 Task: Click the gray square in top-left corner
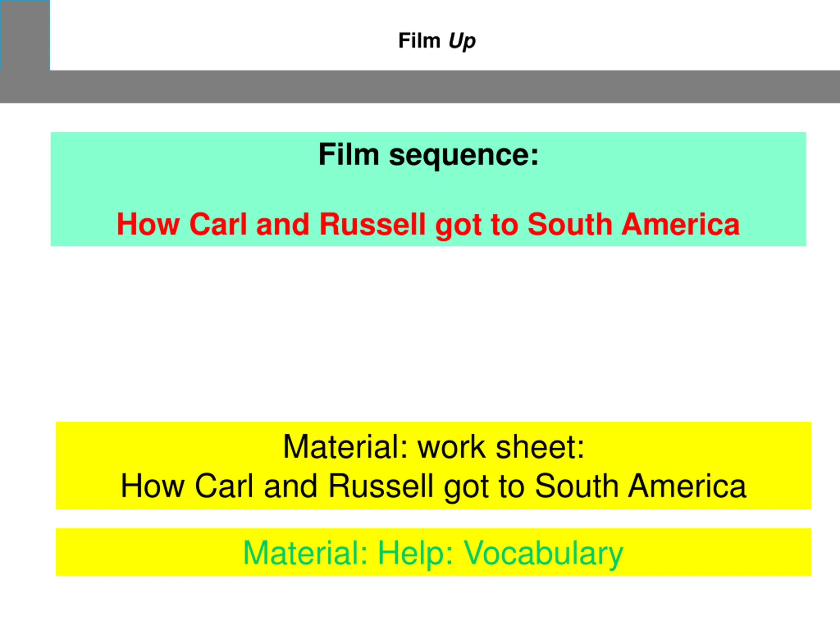pos(25,35)
